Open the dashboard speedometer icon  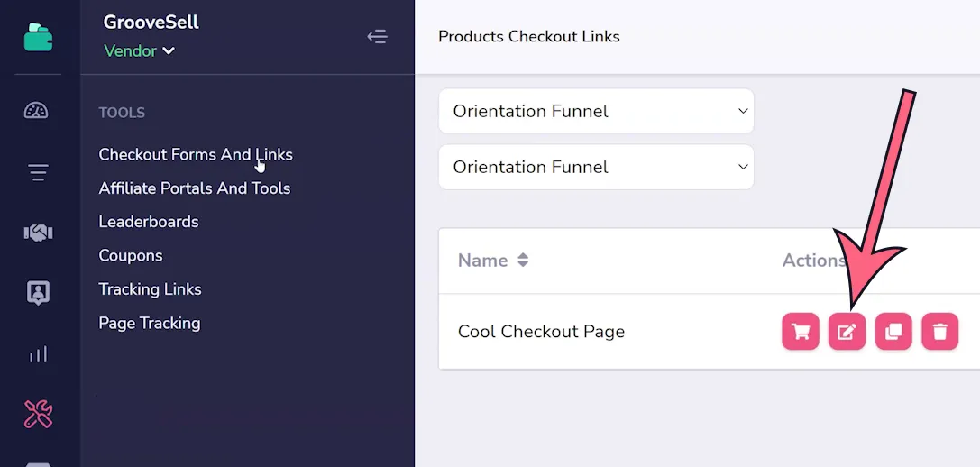[x=36, y=111]
